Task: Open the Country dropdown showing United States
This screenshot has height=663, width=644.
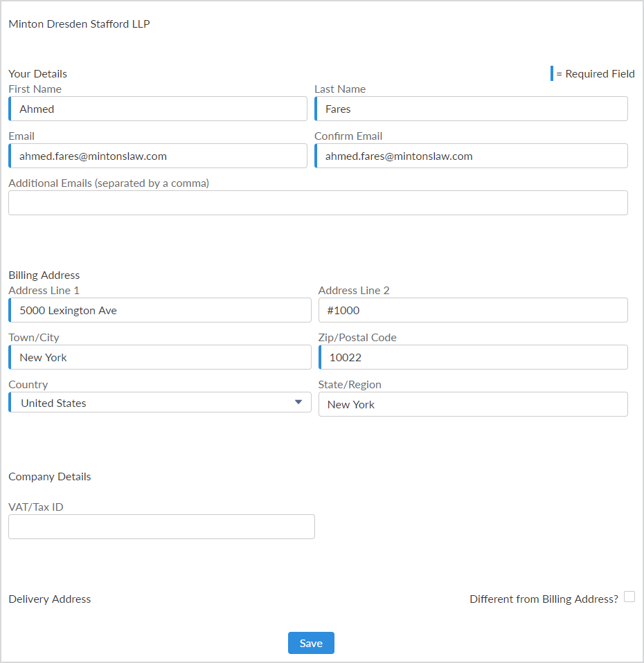Action: [x=160, y=403]
